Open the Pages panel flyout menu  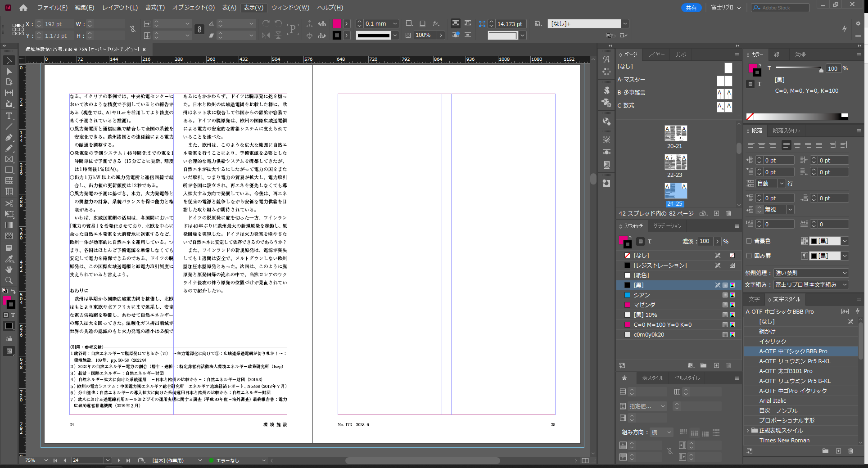[x=737, y=54]
